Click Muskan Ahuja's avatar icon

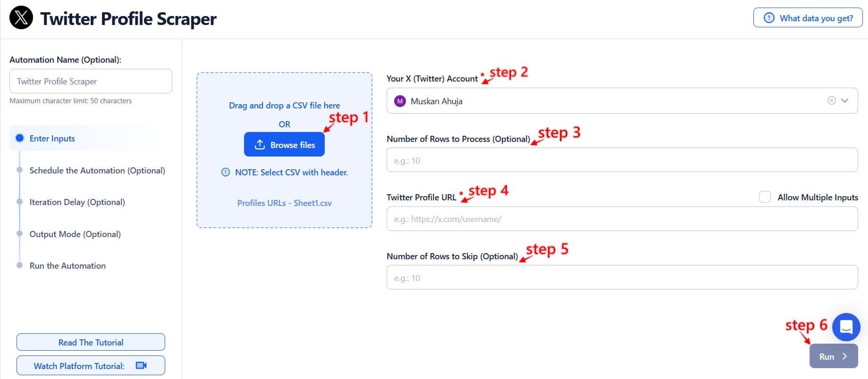tap(400, 101)
